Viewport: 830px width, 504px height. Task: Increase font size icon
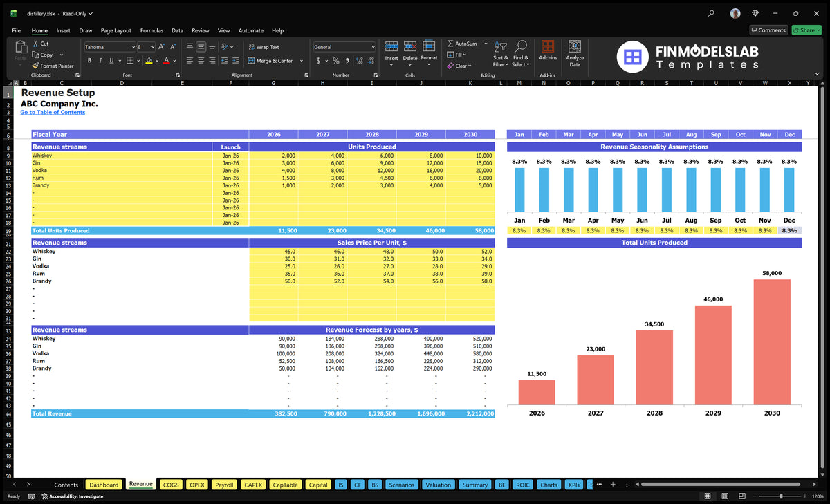(162, 47)
